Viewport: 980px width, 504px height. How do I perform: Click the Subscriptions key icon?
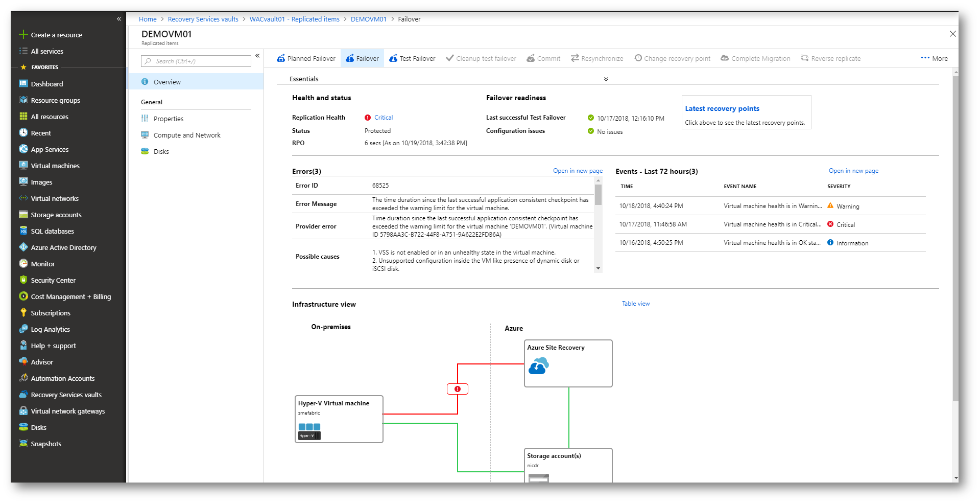click(x=23, y=313)
